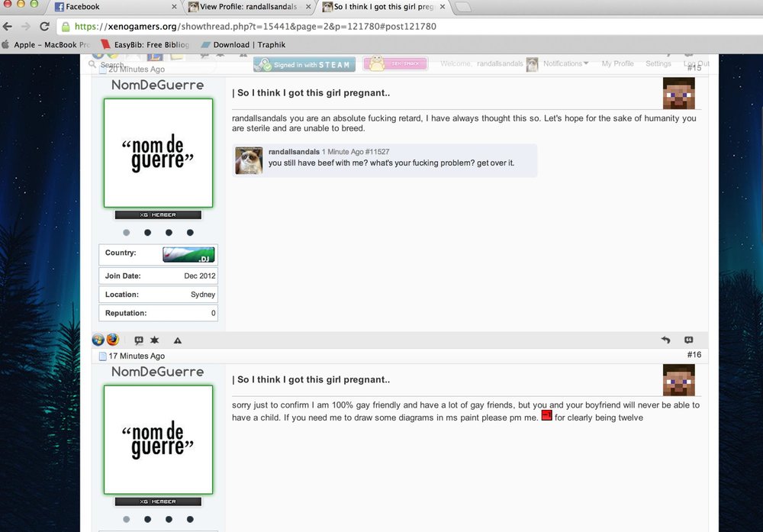The image size is (763, 532).
Task: Open a new tab with the blank tab button
Action: pos(463,7)
